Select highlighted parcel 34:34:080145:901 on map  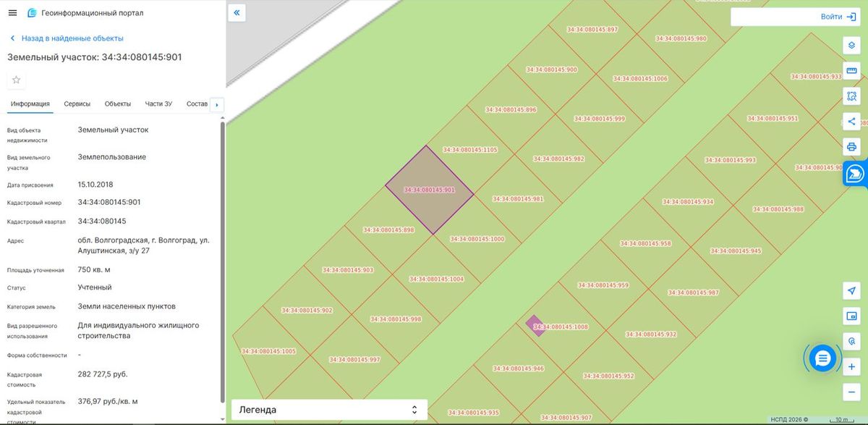pyautogui.click(x=429, y=190)
